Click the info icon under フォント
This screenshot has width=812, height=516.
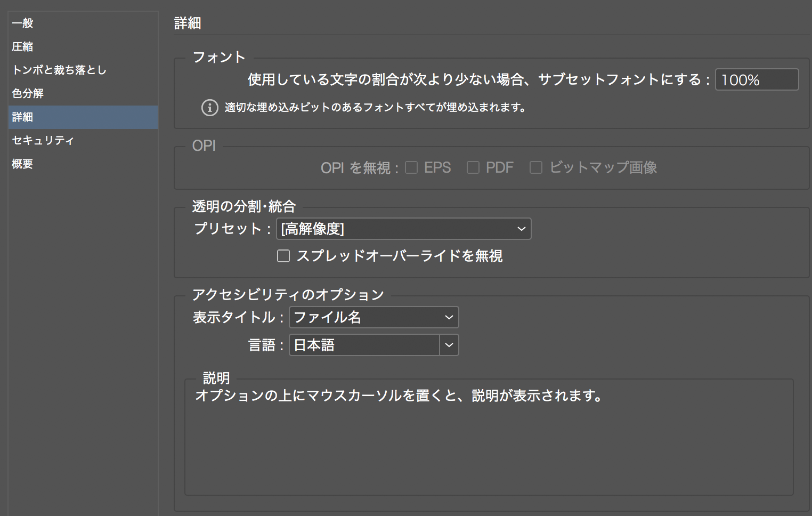click(209, 108)
